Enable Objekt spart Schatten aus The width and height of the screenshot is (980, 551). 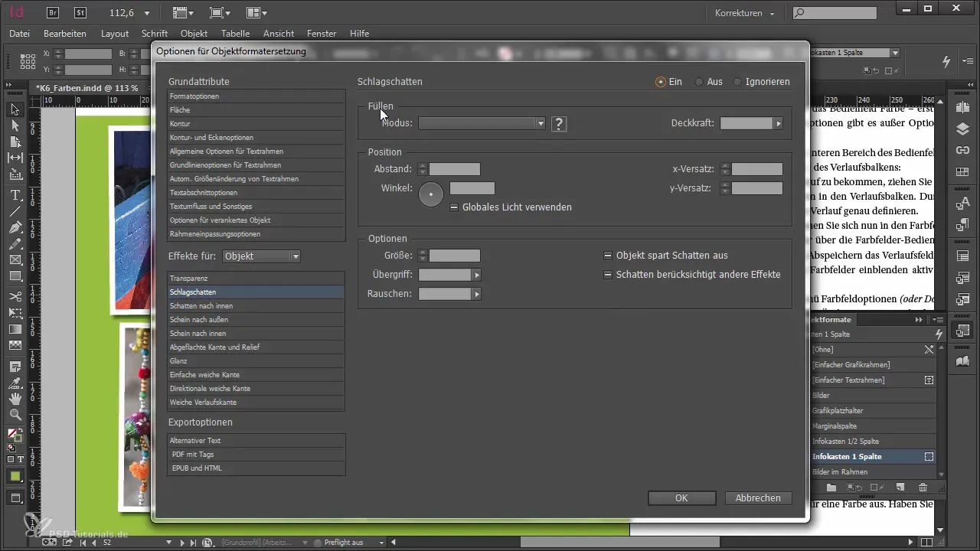tap(608, 256)
